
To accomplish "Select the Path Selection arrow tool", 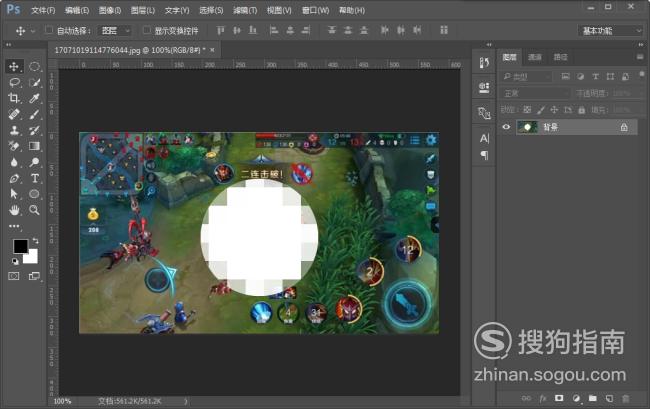I will pyautogui.click(x=14, y=194).
